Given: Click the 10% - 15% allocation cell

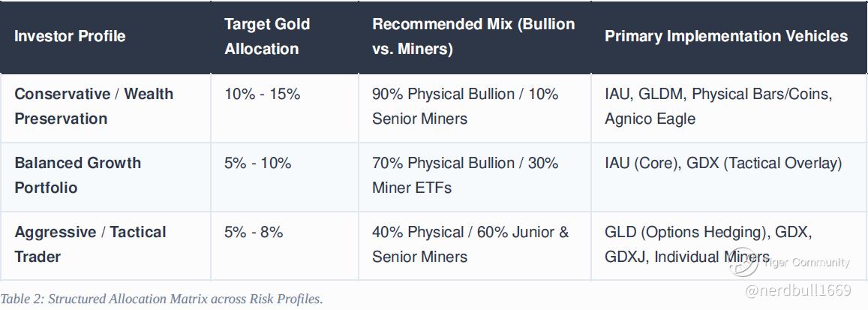Looking at the screenshot, I should coord(284,108).
